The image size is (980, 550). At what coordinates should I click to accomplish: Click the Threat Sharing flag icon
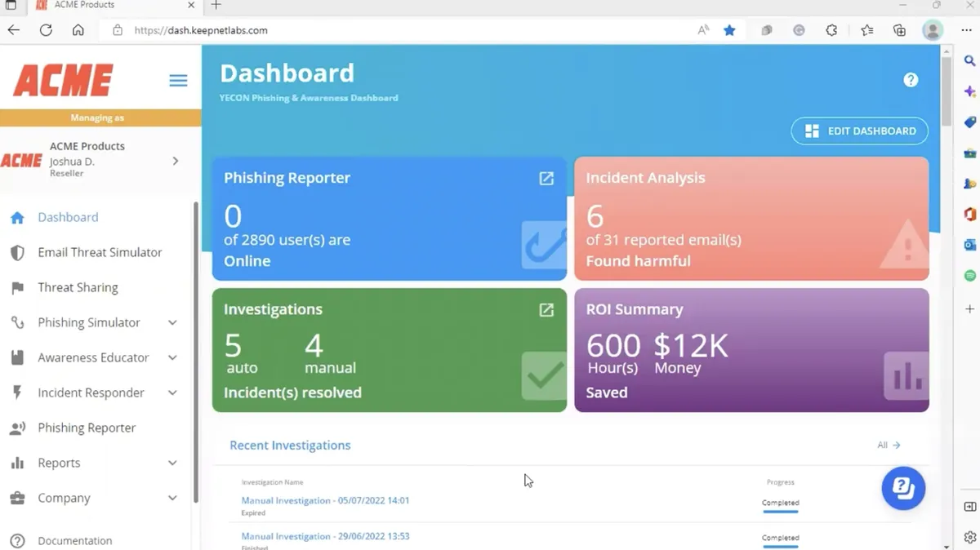tap(17, 288)
